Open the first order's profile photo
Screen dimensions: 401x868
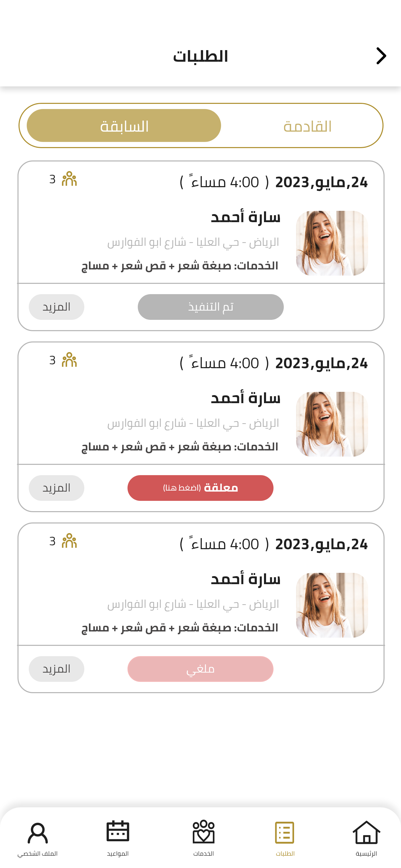(x=332, y=243)
